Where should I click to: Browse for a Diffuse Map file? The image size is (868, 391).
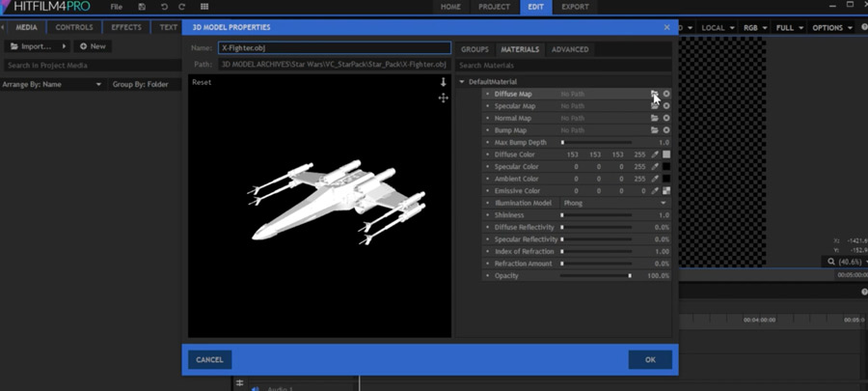(x=654, y=94)
